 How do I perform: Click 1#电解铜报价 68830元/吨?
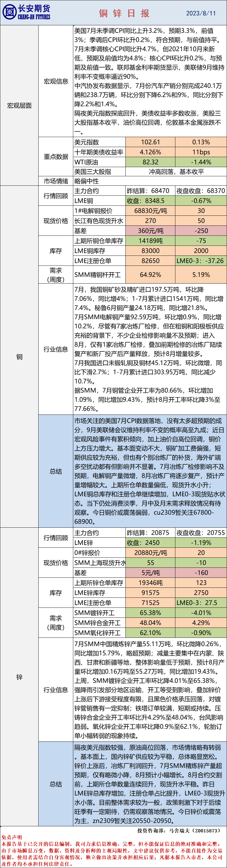pyautogui.click(x=150, y=210)
